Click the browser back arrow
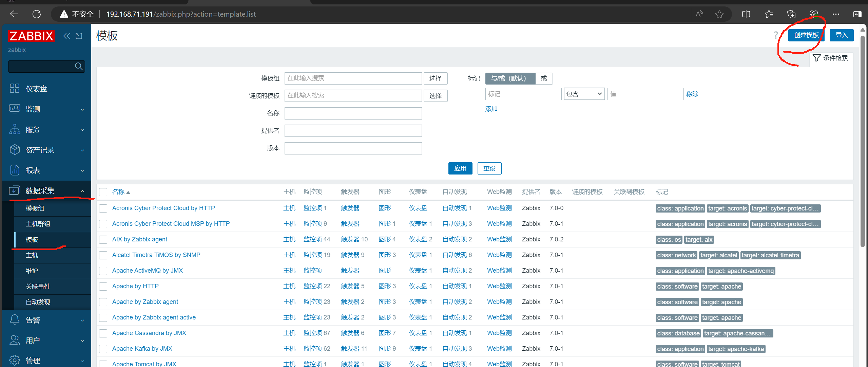Image resolution: width=868 pixels, height=367 pixels. pyautogui.click(x=14, y=14)
